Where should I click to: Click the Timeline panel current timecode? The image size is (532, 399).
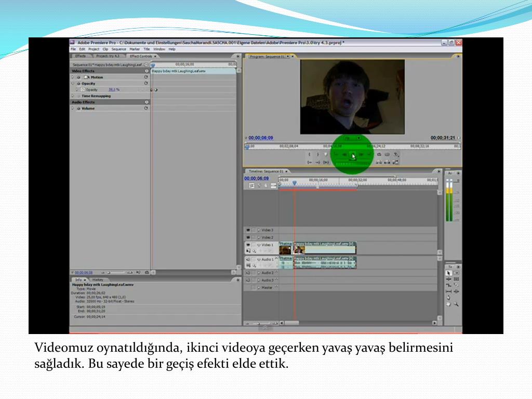click(x=257, y=179)
